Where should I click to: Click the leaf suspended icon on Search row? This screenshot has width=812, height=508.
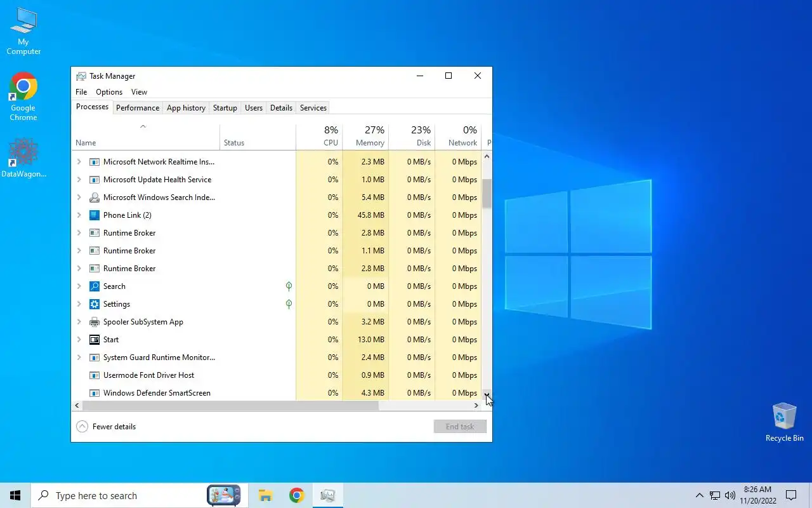click(x=289, y=286)
